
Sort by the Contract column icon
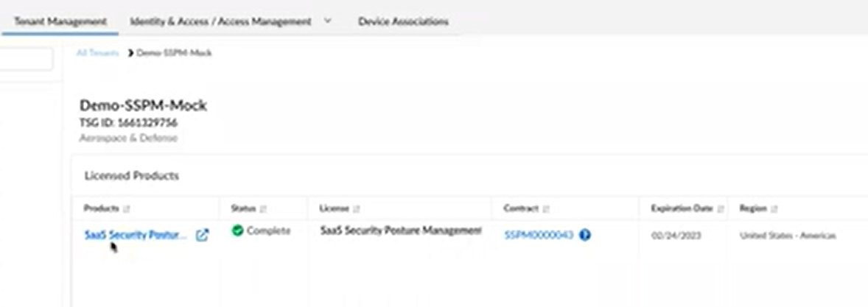547,209
